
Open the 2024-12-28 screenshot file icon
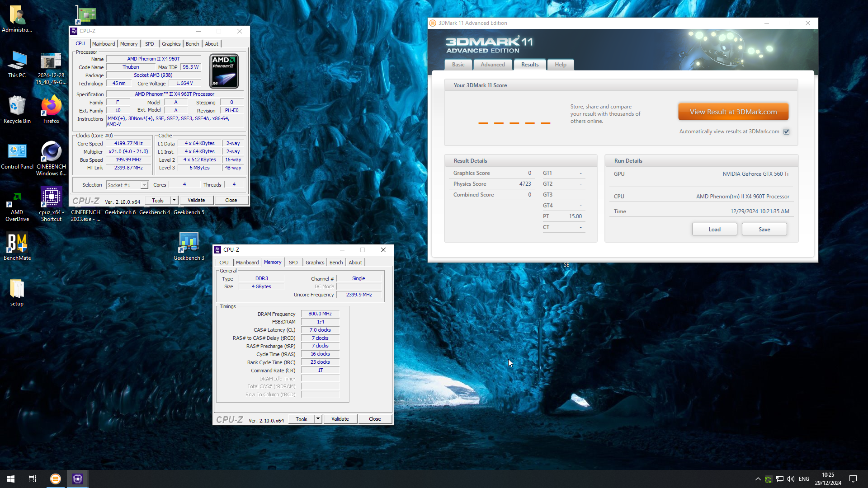51,68
